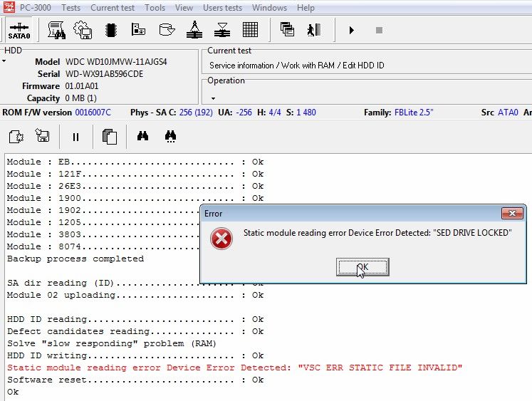Start the test with play button

pyautogui.click(x=352, y=31)
